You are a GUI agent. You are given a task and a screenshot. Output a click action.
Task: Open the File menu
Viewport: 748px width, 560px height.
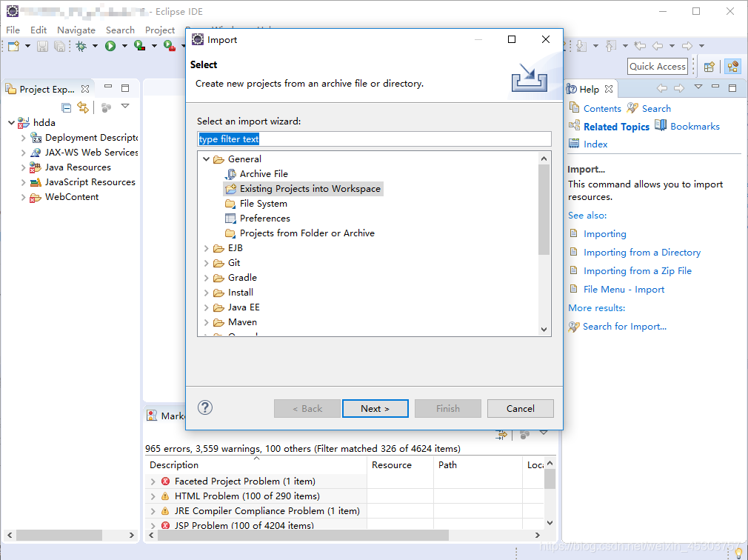(13, 30)
